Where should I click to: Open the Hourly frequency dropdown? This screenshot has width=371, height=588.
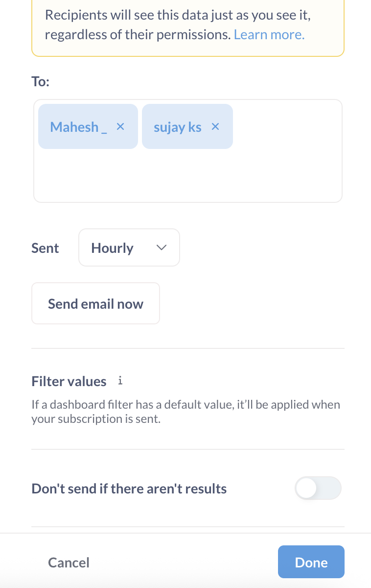pos(129,248)
